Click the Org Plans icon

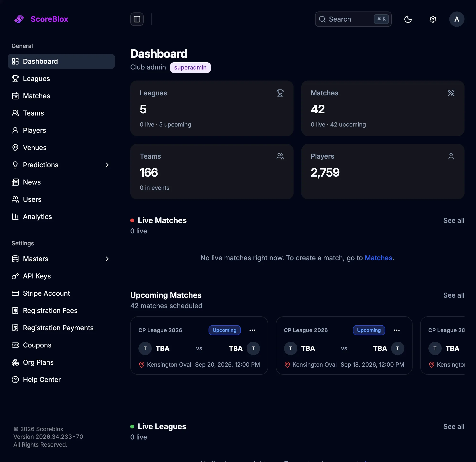(x=15, y=362)
